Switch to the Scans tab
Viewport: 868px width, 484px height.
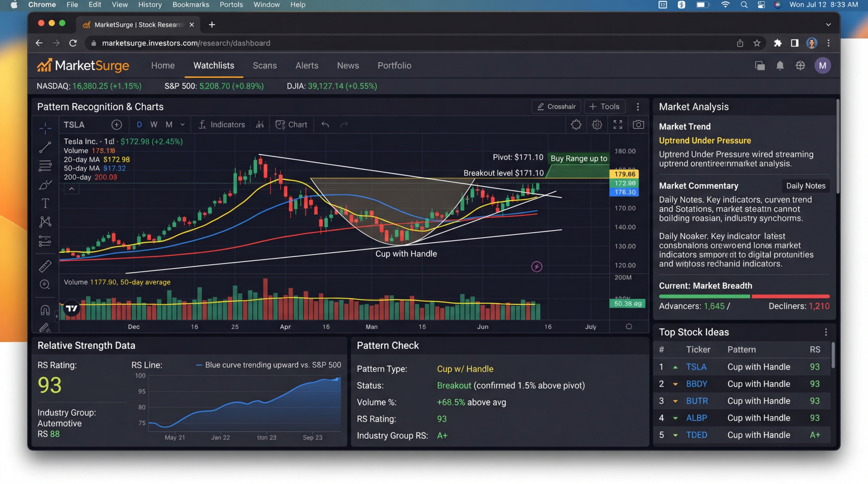pyautogui.click(x=265, y=66)
